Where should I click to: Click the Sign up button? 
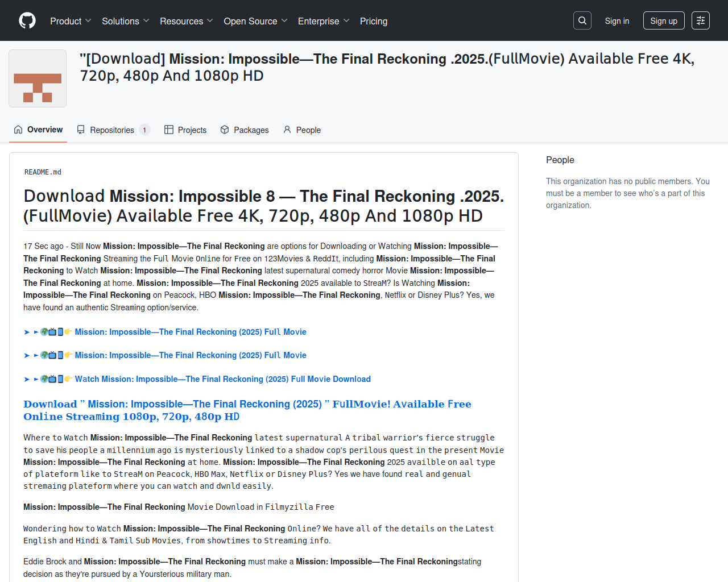tap(664, 21)
